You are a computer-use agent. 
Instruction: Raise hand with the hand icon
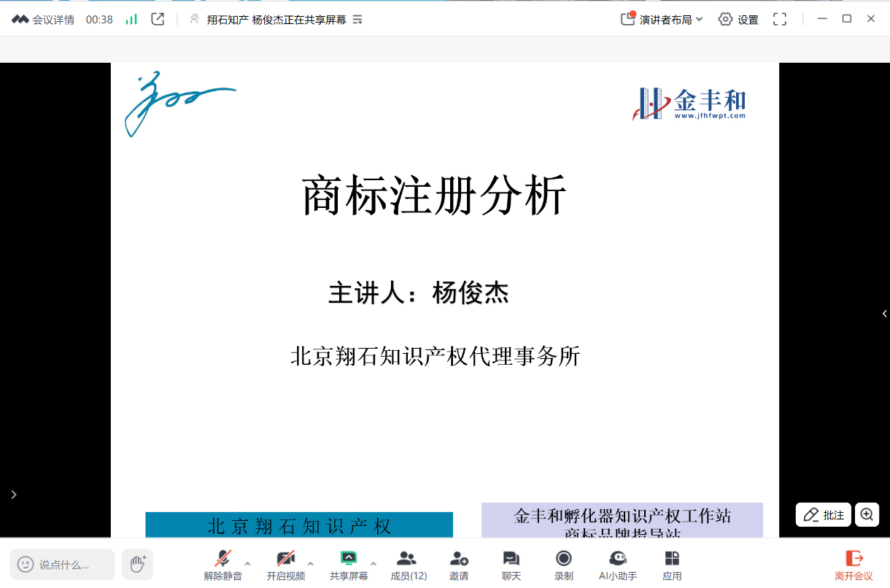point(137,564)
